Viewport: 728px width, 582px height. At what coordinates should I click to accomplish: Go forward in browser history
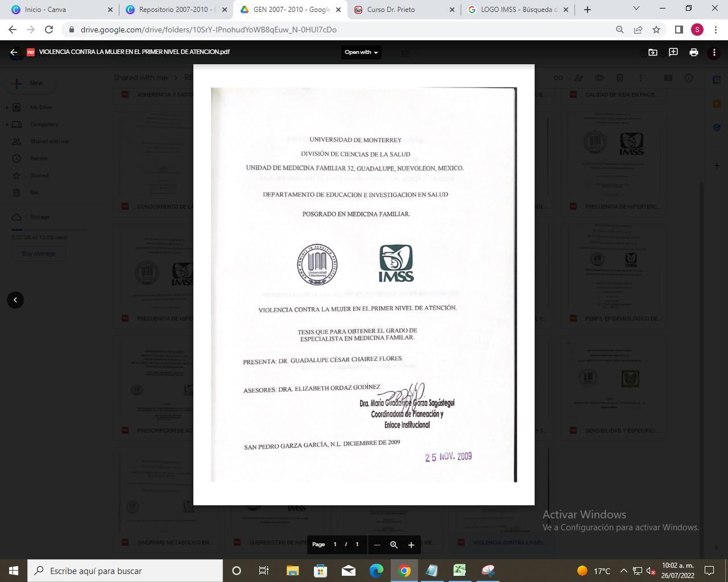pyautogui.click(x=31, y=30)
